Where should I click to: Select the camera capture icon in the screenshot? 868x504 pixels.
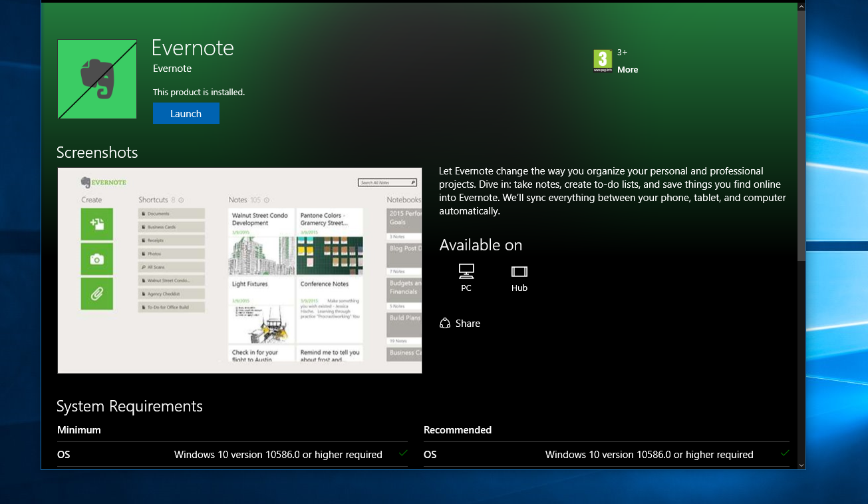coord(96,259)
